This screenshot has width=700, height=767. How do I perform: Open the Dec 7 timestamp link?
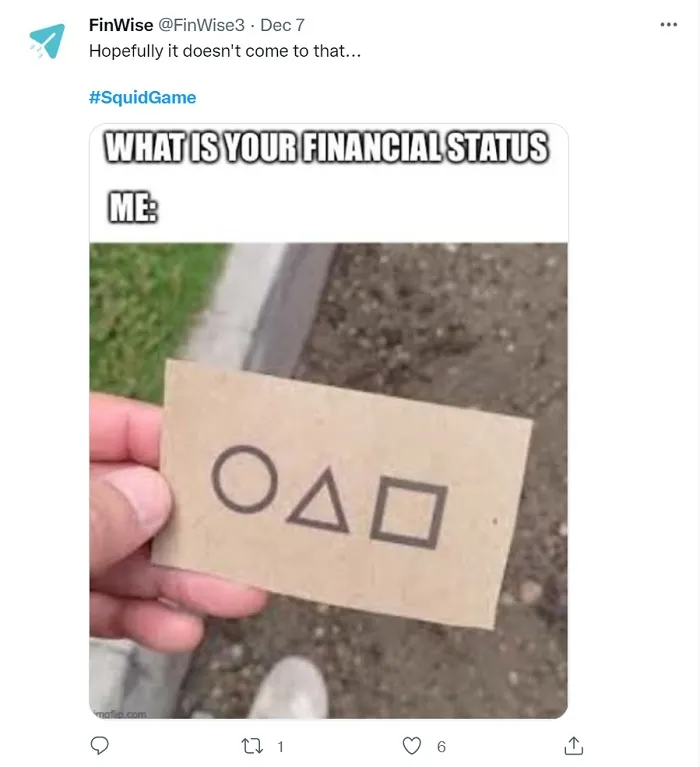(282, 25)
